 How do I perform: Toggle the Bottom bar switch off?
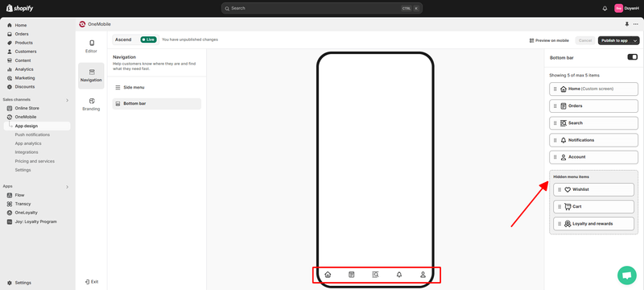coord(633,57)
